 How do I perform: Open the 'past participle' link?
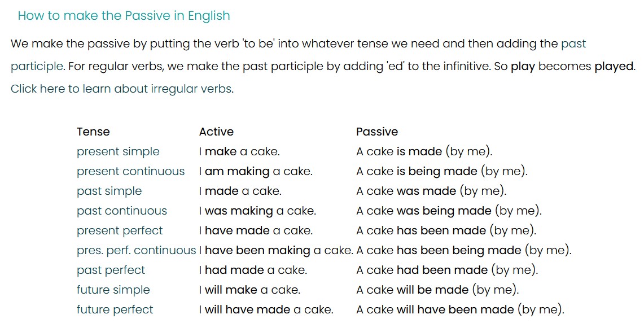(37, 66)
